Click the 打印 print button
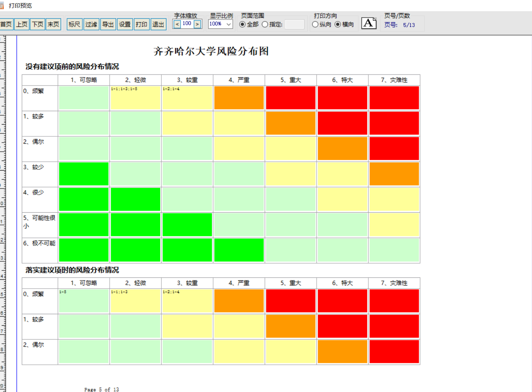The width and height of the screenshot is (532, 392). point(141,24)
